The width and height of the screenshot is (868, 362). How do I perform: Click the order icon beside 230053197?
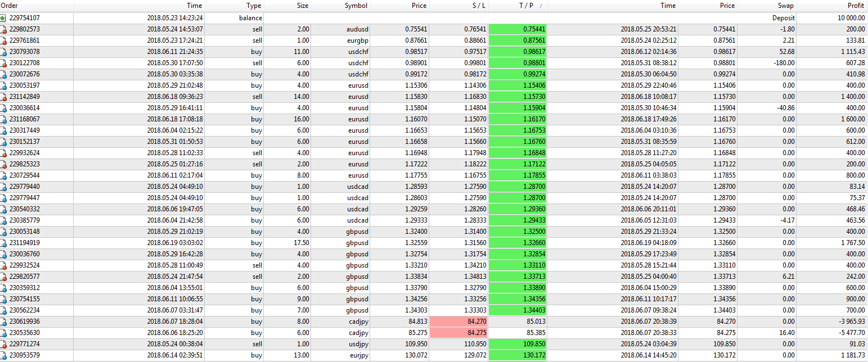[x=3, y=85]
